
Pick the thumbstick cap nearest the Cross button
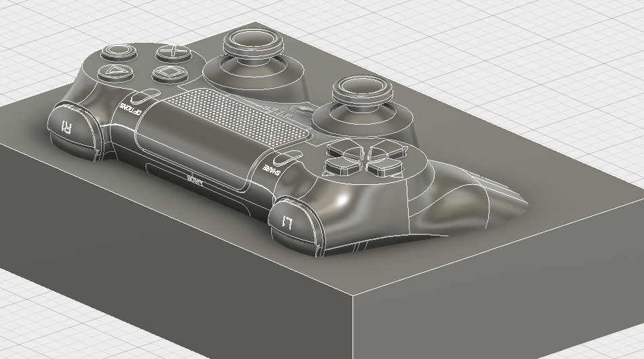click(254, 42)
